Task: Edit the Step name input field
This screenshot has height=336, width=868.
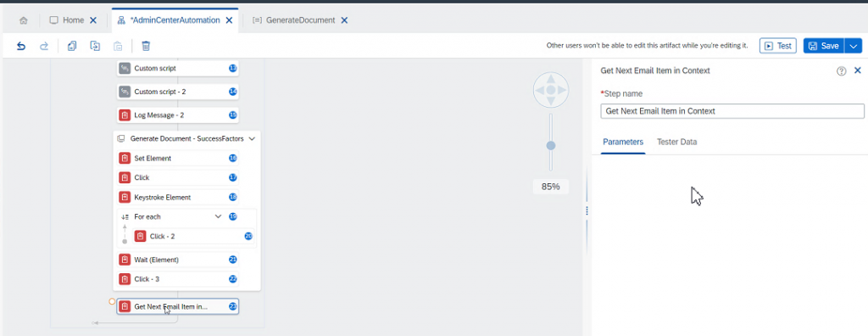Action: pos(732,111)
